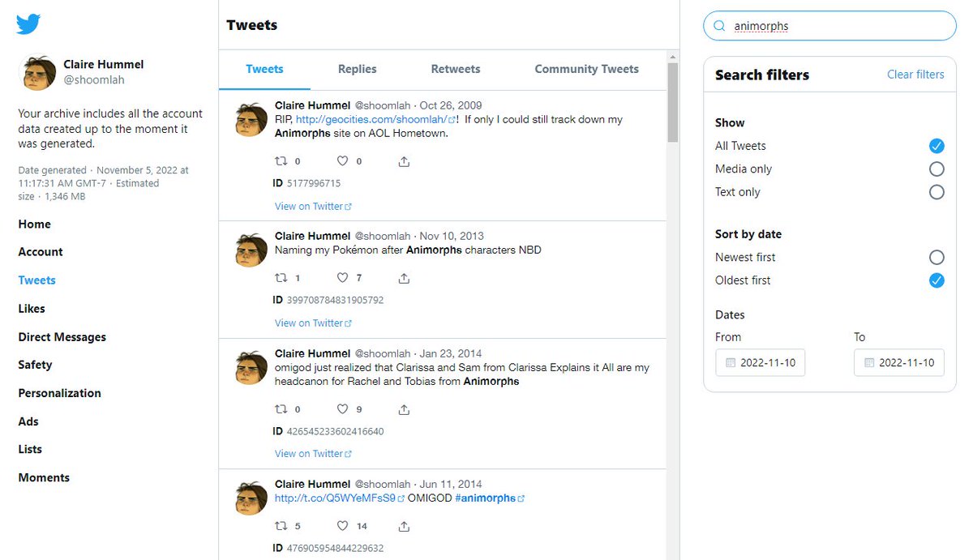Click heart icon on Oct 26, 2009 tweet
The image size is (973, 560).
343,161
